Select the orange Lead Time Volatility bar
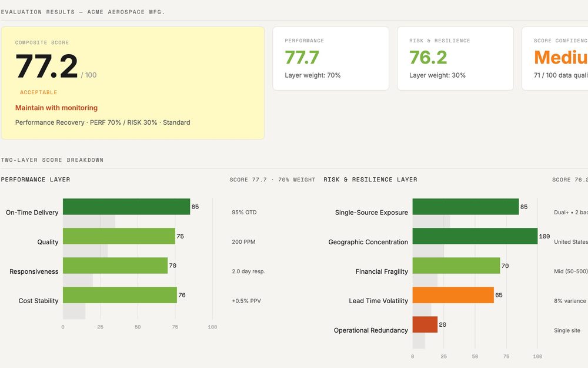This screenshot has width=588, height=368. click(x=453, y=295)
